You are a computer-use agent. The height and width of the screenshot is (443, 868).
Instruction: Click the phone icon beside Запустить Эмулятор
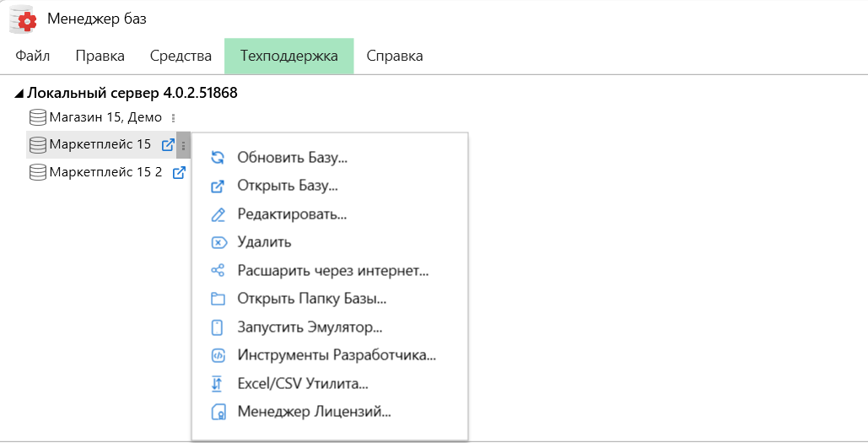218,327
